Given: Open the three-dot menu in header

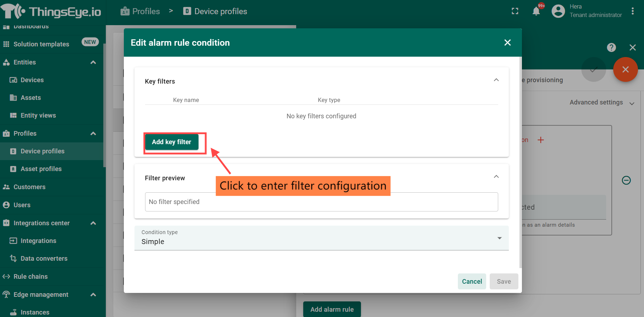Looking at the screenshot, I should click(x=633, y=11).
